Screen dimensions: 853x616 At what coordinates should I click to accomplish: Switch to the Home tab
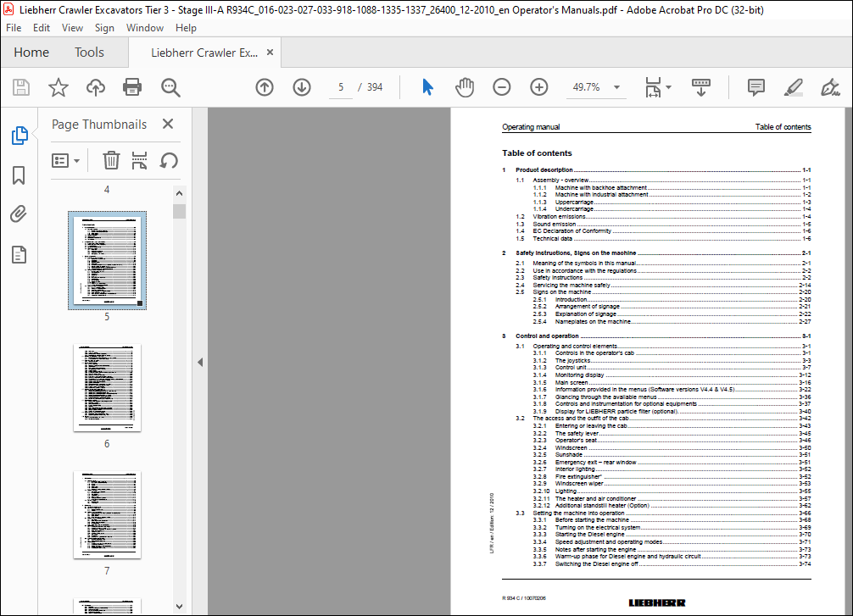[31, 53]
